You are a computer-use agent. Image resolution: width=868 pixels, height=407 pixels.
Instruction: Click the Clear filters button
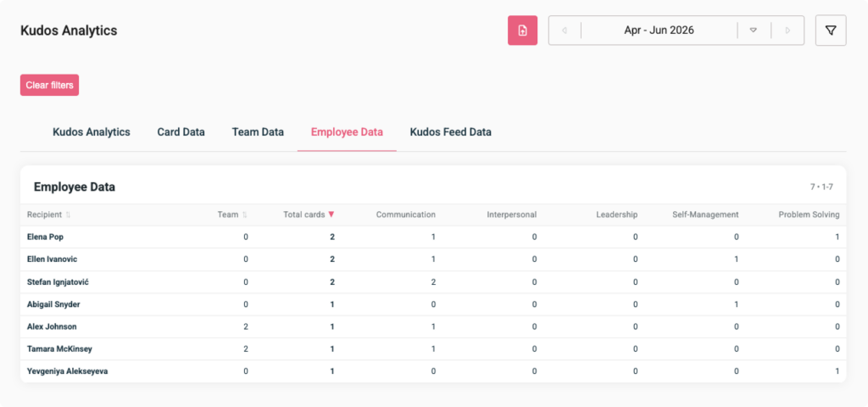(49, 86)
